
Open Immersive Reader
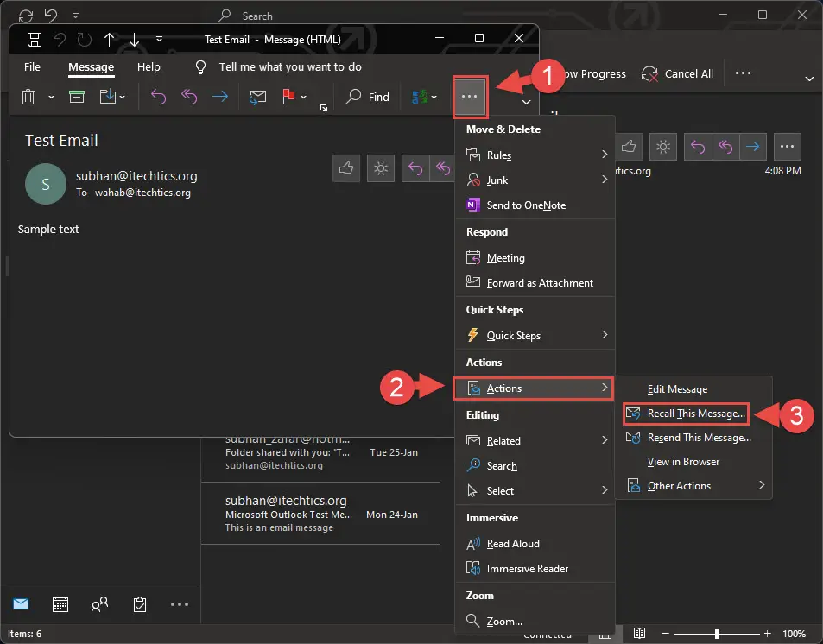pyautogui.click(x=535, y=569)
